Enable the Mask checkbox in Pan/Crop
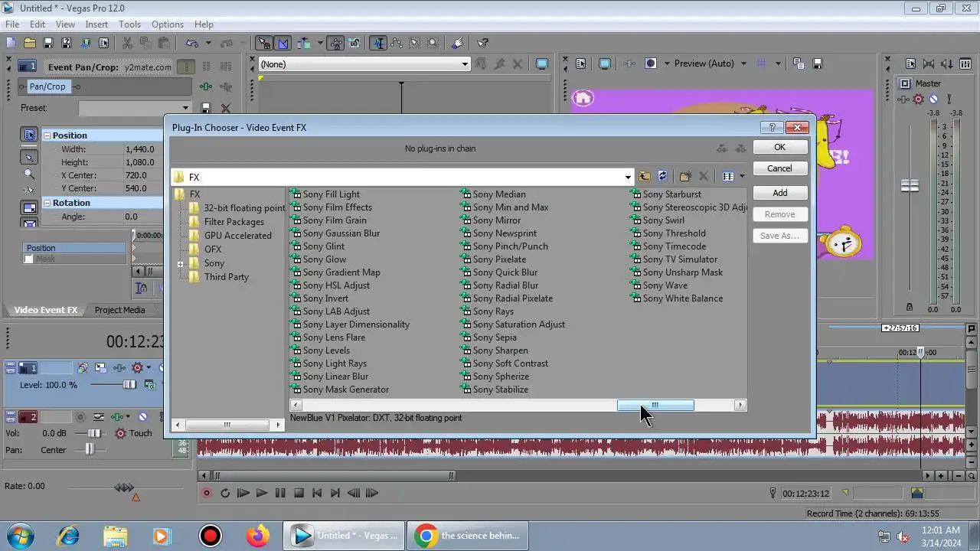This screenshot has height=551, width=980. [x=29, y=259]
